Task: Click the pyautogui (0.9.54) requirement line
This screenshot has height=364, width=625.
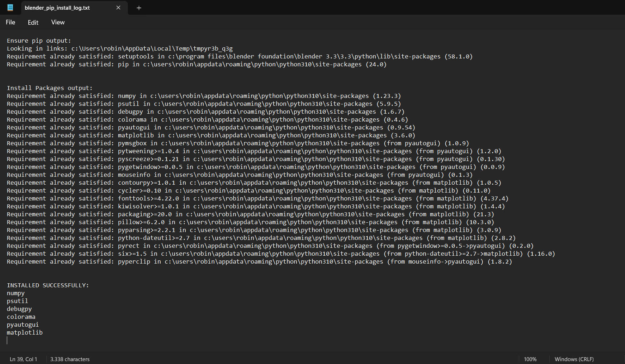Action: coord(211,127)
